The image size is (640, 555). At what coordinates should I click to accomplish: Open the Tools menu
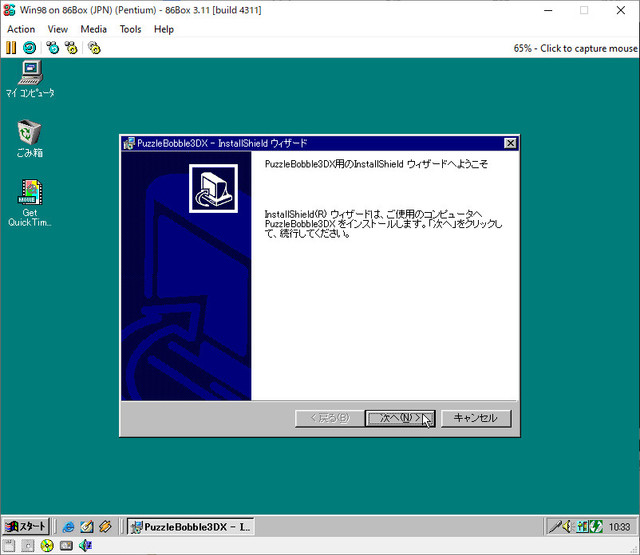(130, 29)
